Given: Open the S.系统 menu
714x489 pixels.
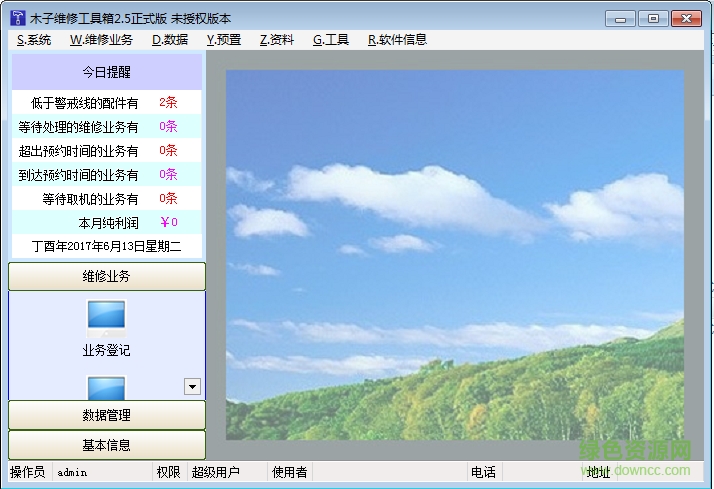Looking at the screenshot, I should click(34, 40).
